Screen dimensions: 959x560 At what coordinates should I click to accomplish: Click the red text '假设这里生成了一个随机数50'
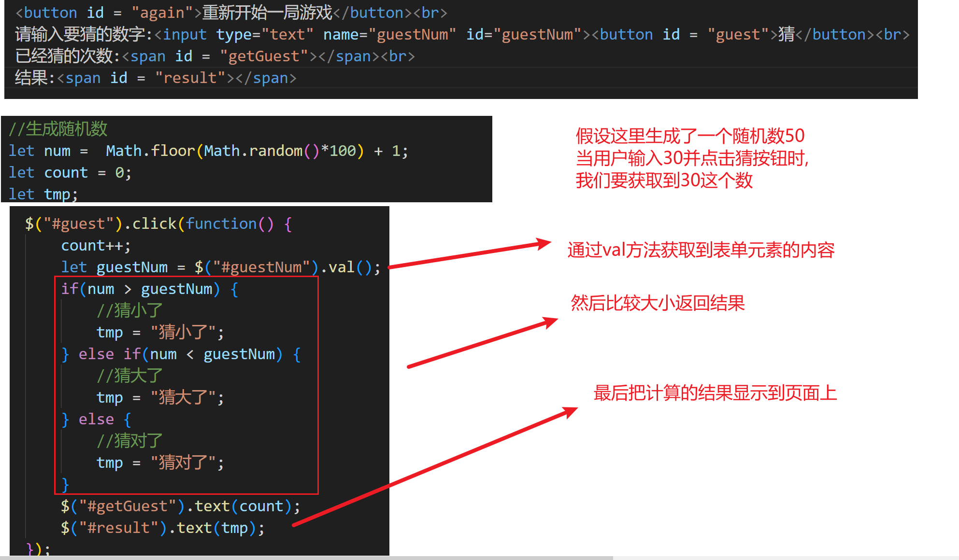pyautogui.click(x=690, y=136)
